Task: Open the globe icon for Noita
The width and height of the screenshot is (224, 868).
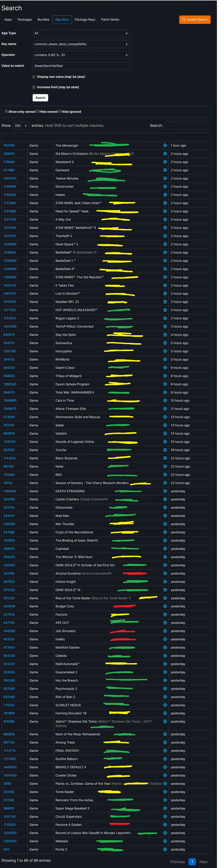Action: click(165, 466)
